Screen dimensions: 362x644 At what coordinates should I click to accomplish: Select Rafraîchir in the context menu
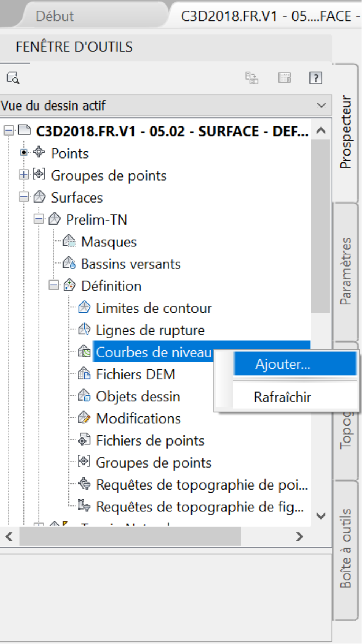tap(283, 397)
